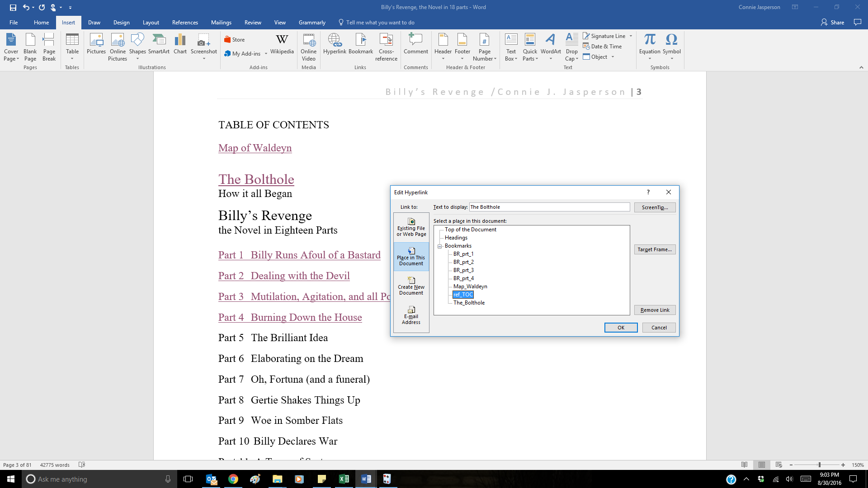Click the Chart icon in Illustrations
The image size is (868, 488).
[180, 44]
